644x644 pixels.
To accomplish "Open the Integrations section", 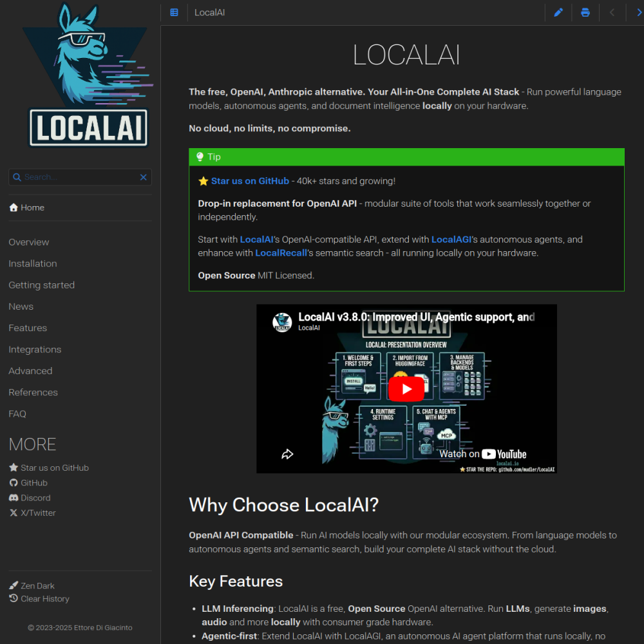I will pyautogui.click(x=35, y=350).
